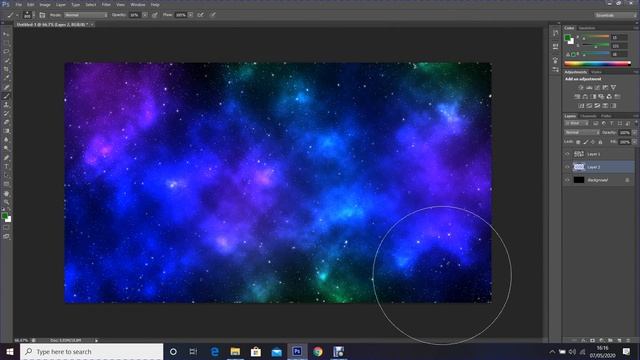640x360 pixels.
Task: Open the Image menu
Action: [x=45, y=4]
